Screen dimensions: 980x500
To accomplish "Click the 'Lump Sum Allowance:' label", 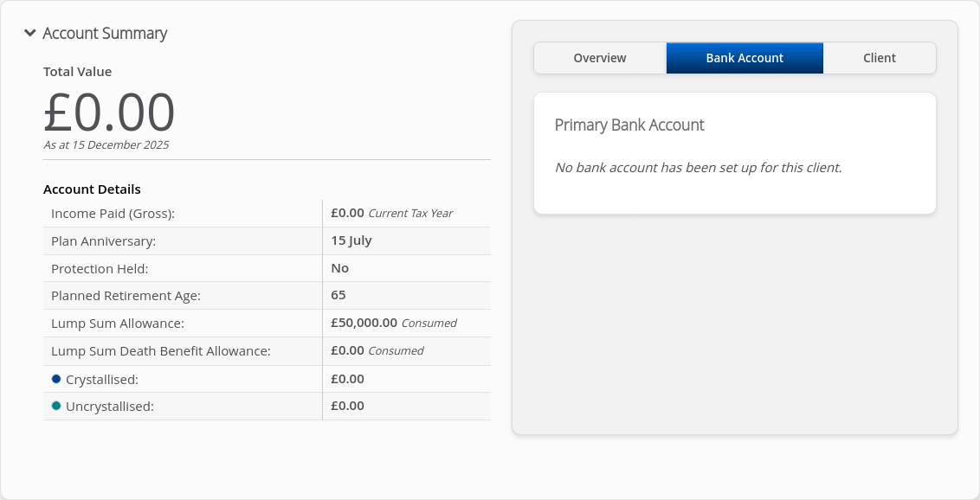I will [x=118, y=324].
